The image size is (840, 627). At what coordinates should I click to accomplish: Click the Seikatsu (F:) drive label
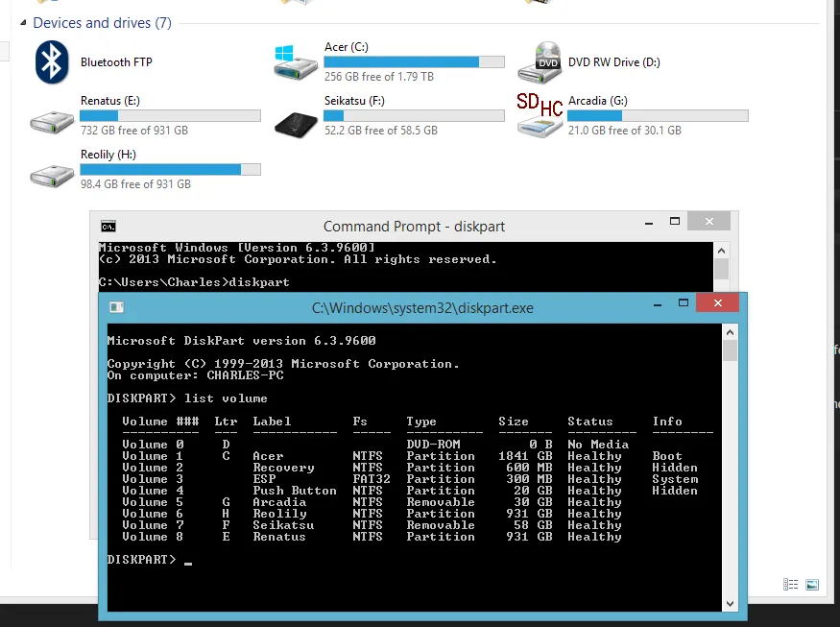(354, 101)
